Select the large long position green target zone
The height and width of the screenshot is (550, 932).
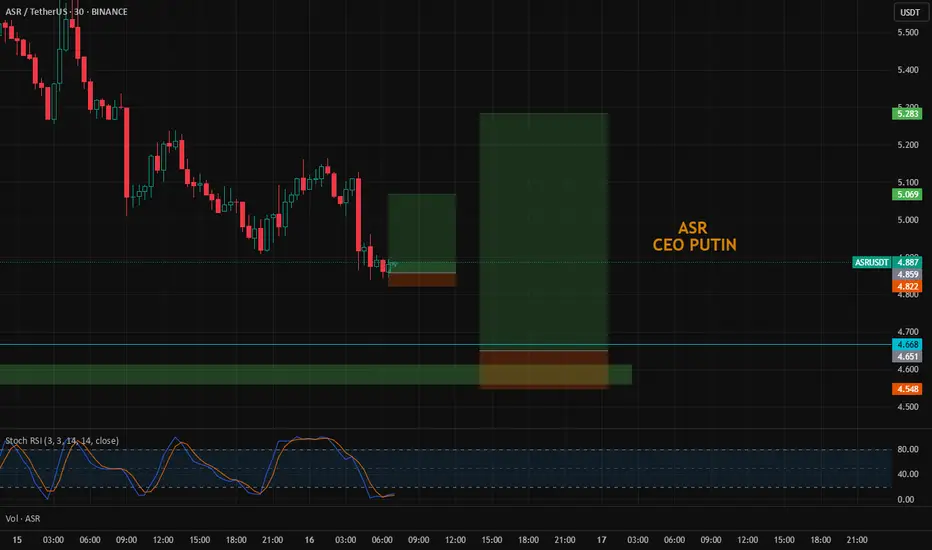[544, 231]
